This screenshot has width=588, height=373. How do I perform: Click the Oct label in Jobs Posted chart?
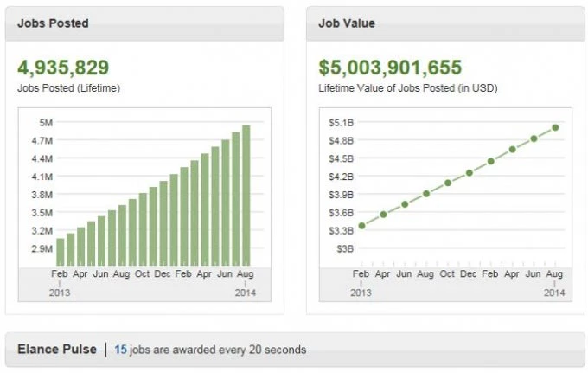coord(142,274)
